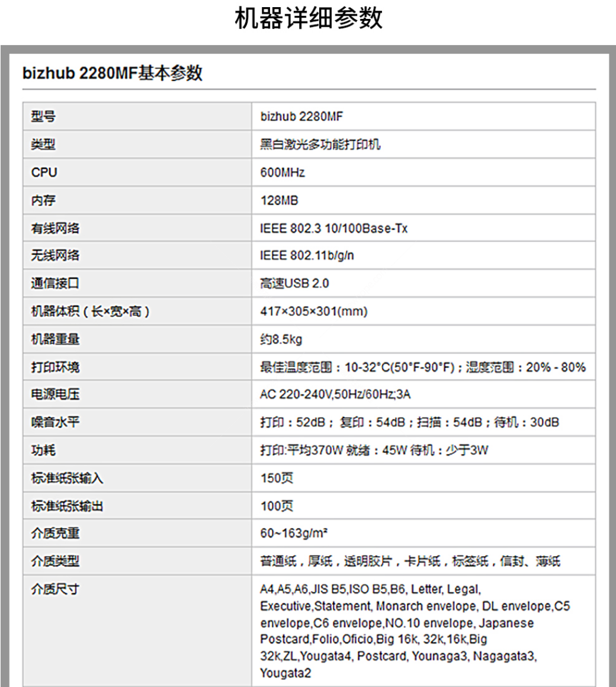616x687 pixels.
Task: Select the value 约8.5kg
Action: [281, 339]
